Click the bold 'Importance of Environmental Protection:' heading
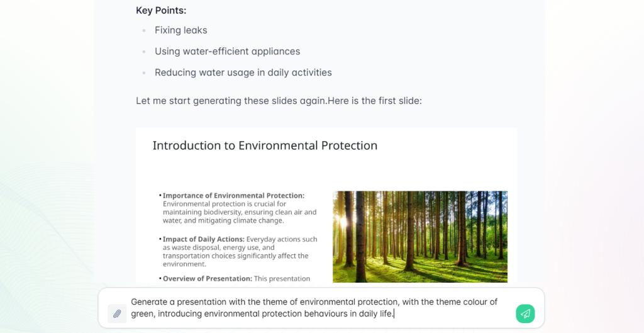644x333 pixels. [233, 196]
